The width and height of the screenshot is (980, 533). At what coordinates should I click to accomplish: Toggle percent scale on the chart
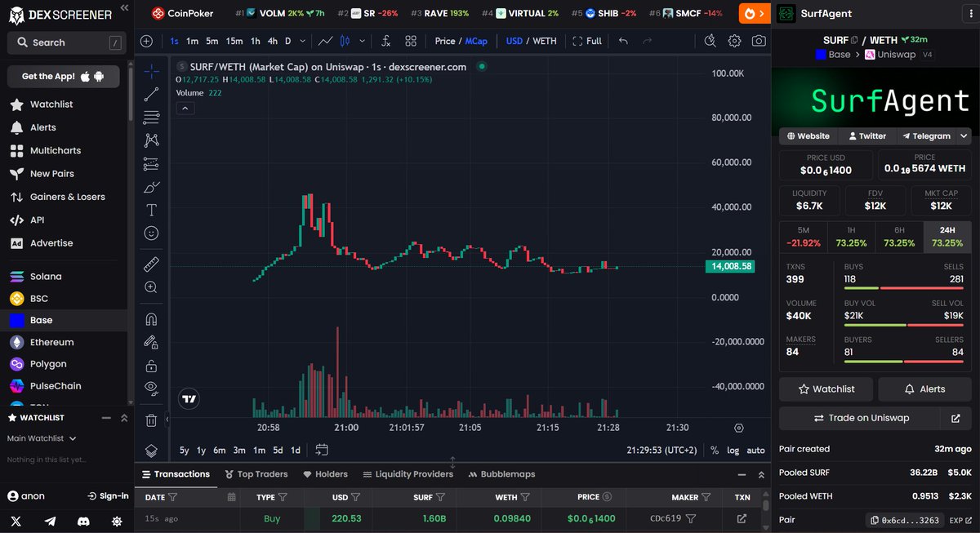pos(715,450)
